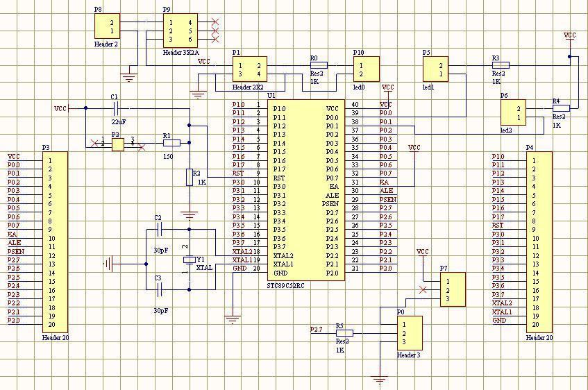Viewport: 588px width, 390px height.
Task: Click the ground symbol beside C2 and C3
Action: point(108,264)
